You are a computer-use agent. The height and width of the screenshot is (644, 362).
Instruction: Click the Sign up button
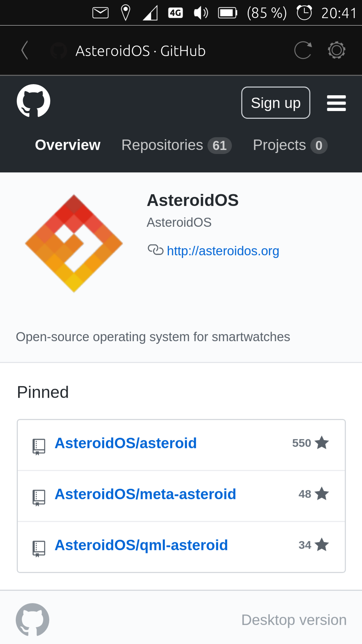[276, 103]
